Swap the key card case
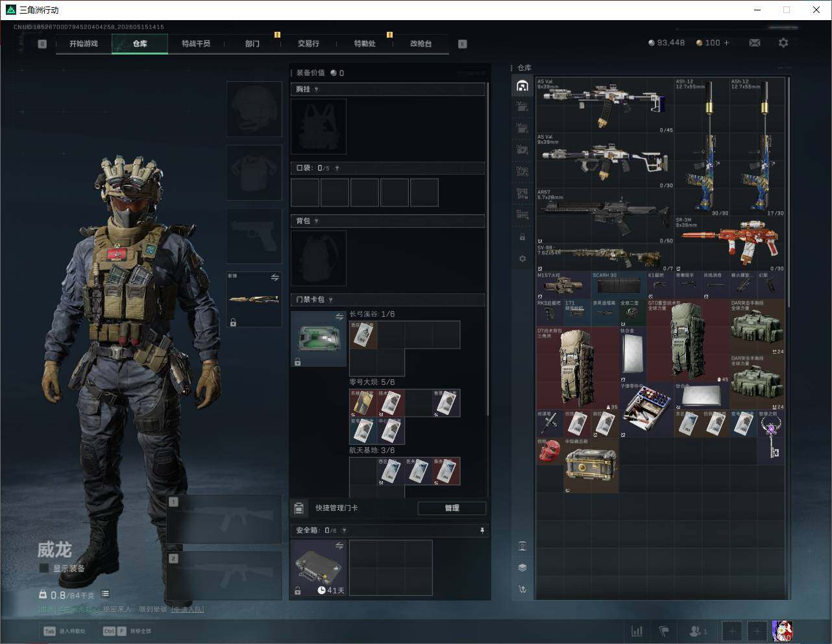The image size is (832, 644). (339, 317)
